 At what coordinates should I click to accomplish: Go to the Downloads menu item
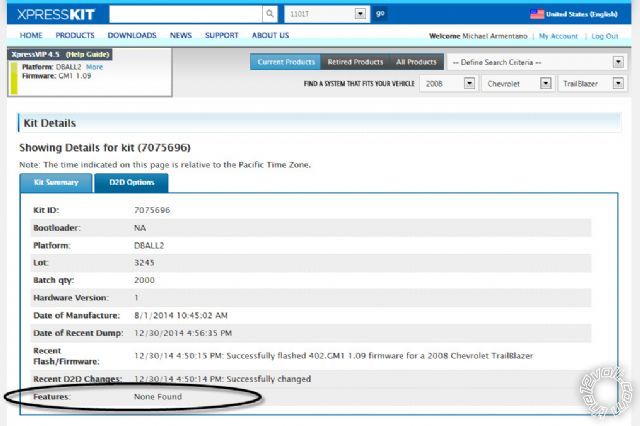(x=132, y=35)
